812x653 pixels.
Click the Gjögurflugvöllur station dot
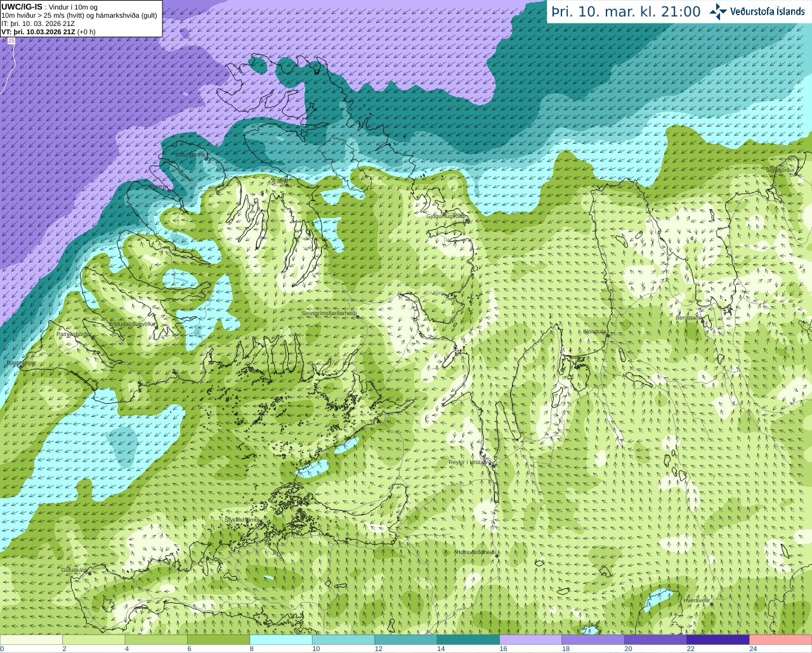point(466,221)
